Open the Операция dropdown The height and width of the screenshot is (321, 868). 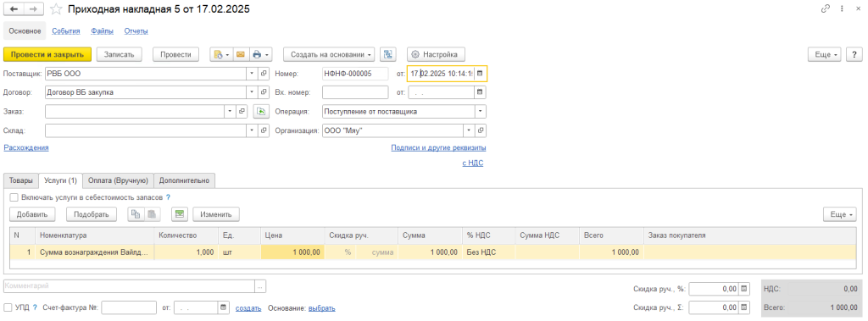click(x=481, y=112)
